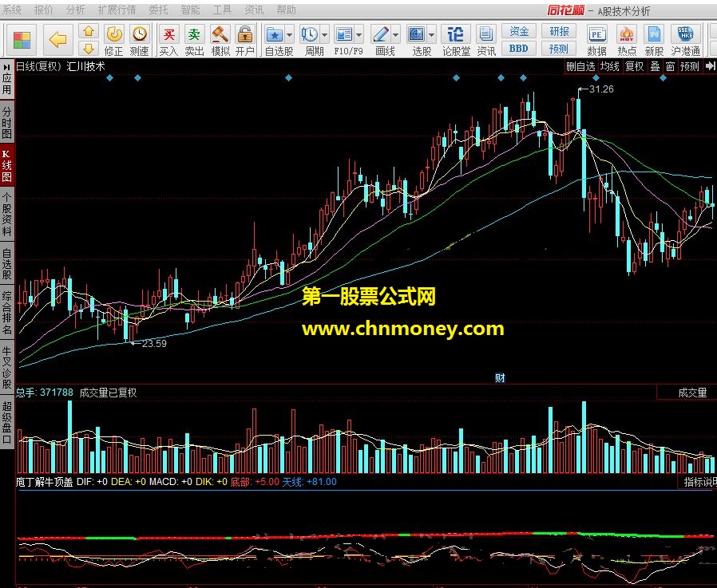
Task: Open the 沪港通 icon
Action: point(685,35)
